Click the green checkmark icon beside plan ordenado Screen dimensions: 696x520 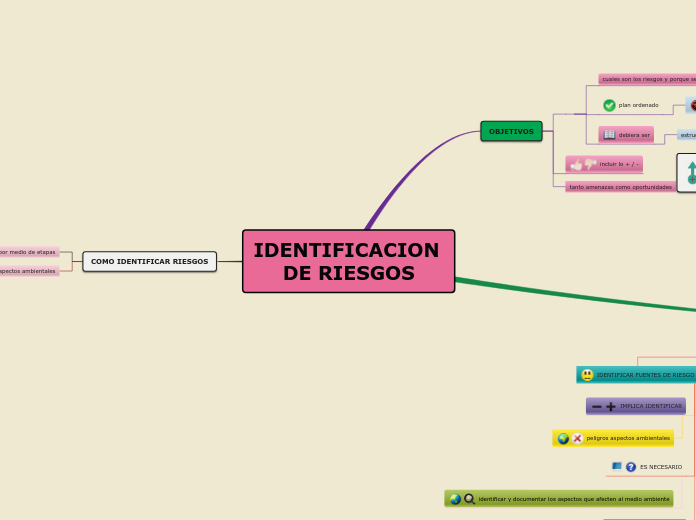pos(609,105)
